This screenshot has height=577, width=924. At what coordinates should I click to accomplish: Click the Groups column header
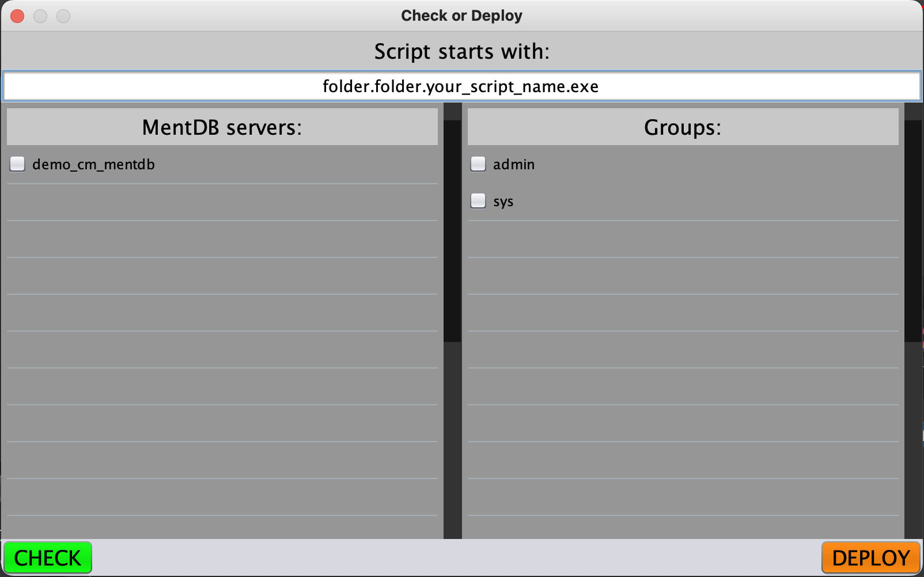[683, 127]
